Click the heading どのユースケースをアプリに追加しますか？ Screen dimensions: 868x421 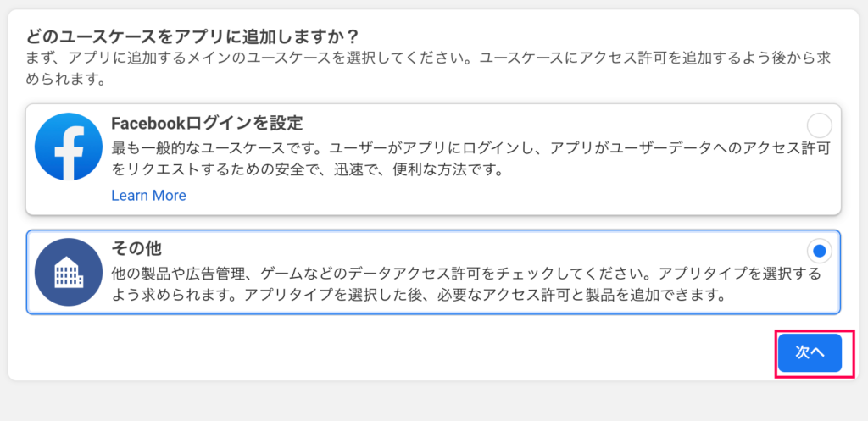click(x=192, y=37)
